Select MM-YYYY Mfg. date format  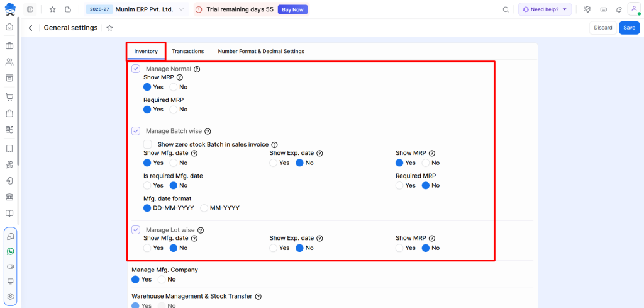(204, 208)
